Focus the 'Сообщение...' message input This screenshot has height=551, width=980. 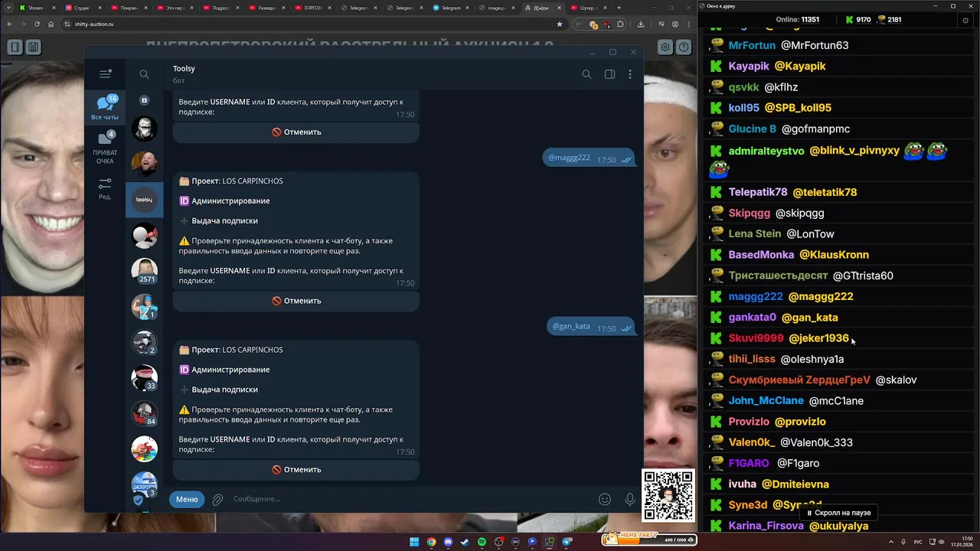click(x=412, y=499)
